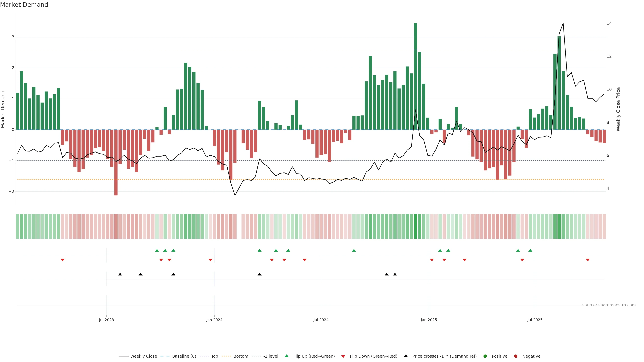Click the Market Demand chart title
The width and height of the screenshot is (644, 362).
pos(24,5)
